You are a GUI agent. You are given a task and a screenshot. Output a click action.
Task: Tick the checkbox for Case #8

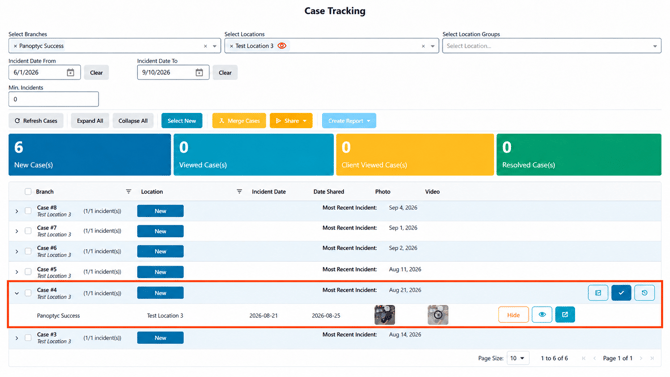pos(28,211)
